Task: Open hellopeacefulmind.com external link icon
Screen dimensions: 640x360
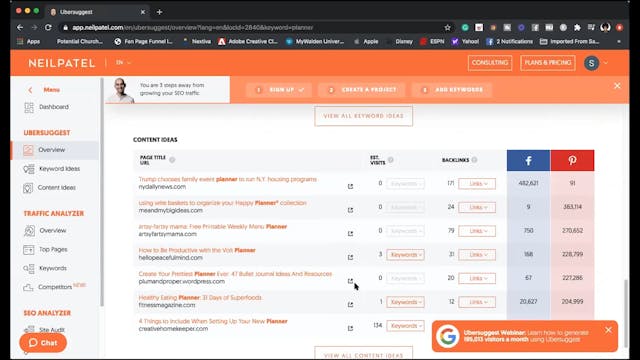Action: click(350, 257)
